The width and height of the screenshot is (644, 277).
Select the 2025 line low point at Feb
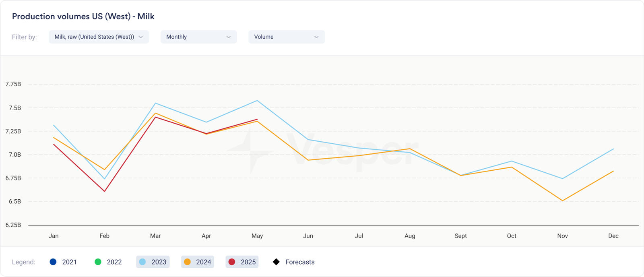105,191
